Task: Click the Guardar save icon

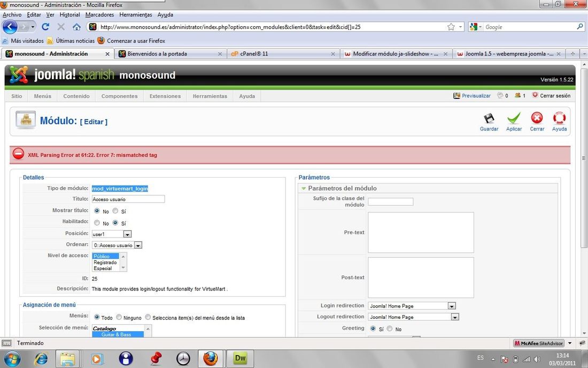Action: [x=489, y=119]
